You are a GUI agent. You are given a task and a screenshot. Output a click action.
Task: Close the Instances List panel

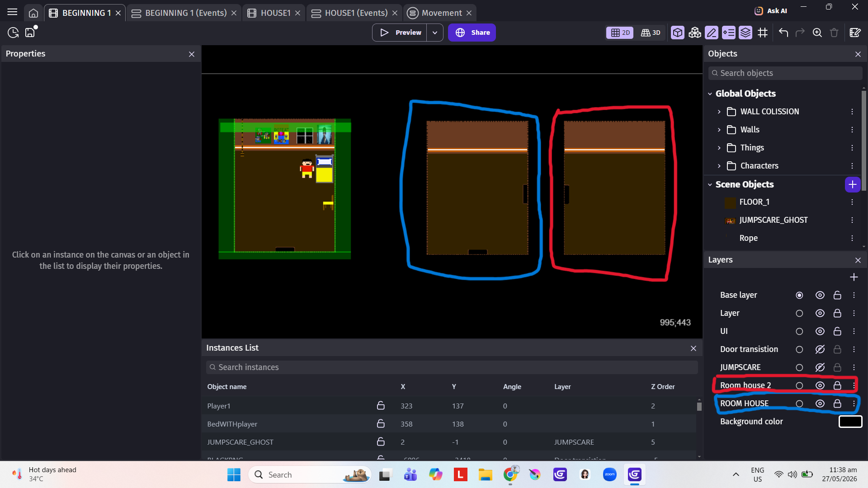(x=693, y=348)
